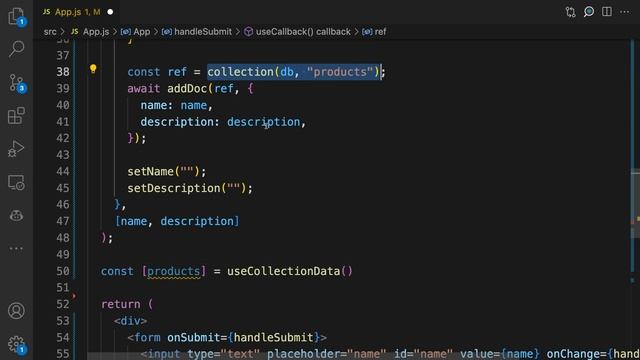Click the word "collection" on line 38

click(240, 72)
